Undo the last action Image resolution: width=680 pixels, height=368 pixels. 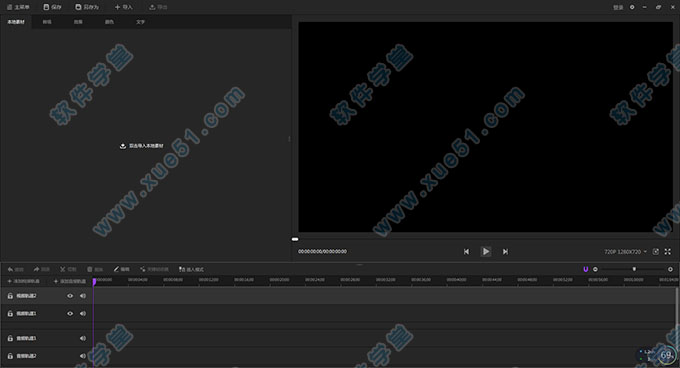pos(16,270)
